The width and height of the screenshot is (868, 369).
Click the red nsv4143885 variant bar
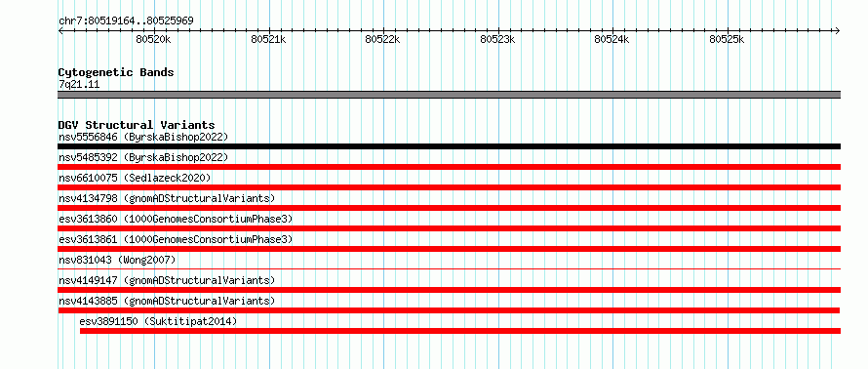(449, 310)
